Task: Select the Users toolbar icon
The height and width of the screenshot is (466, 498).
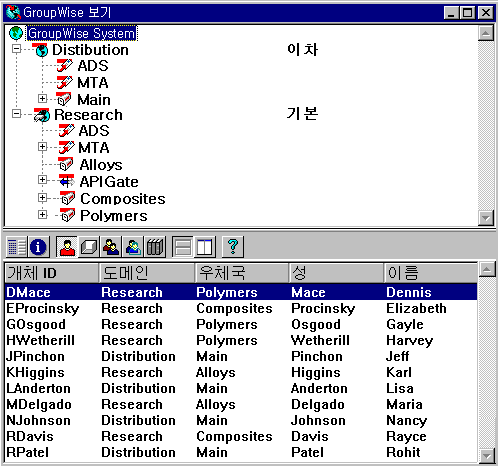Action: click(67, 247)
